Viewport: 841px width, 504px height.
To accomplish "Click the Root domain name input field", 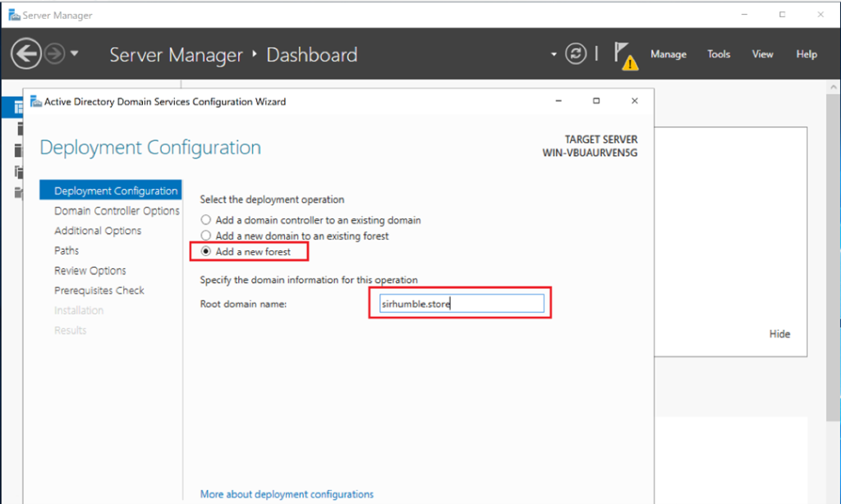I will tap(462, 304).
